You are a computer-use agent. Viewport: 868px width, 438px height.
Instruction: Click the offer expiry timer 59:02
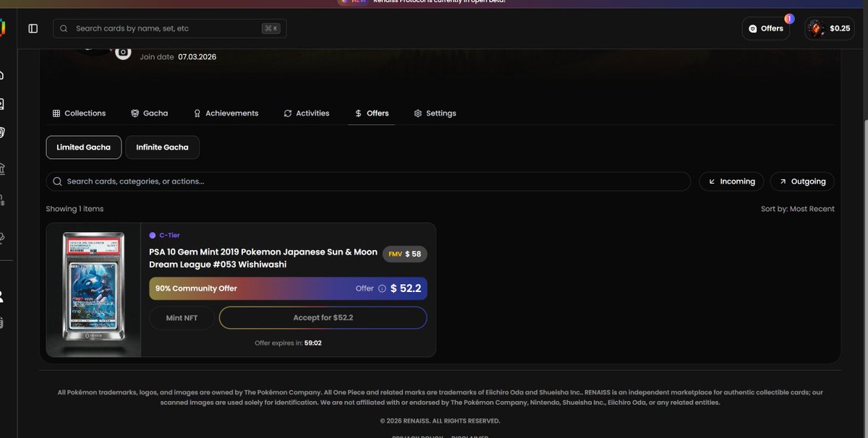(x=313, y=343)
